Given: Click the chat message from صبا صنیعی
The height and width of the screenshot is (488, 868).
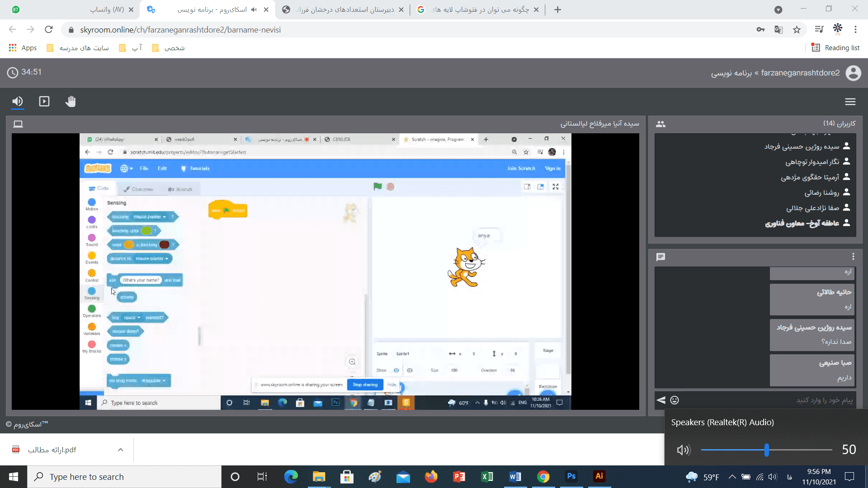Looking at the screenshot, I should [812, 371].
